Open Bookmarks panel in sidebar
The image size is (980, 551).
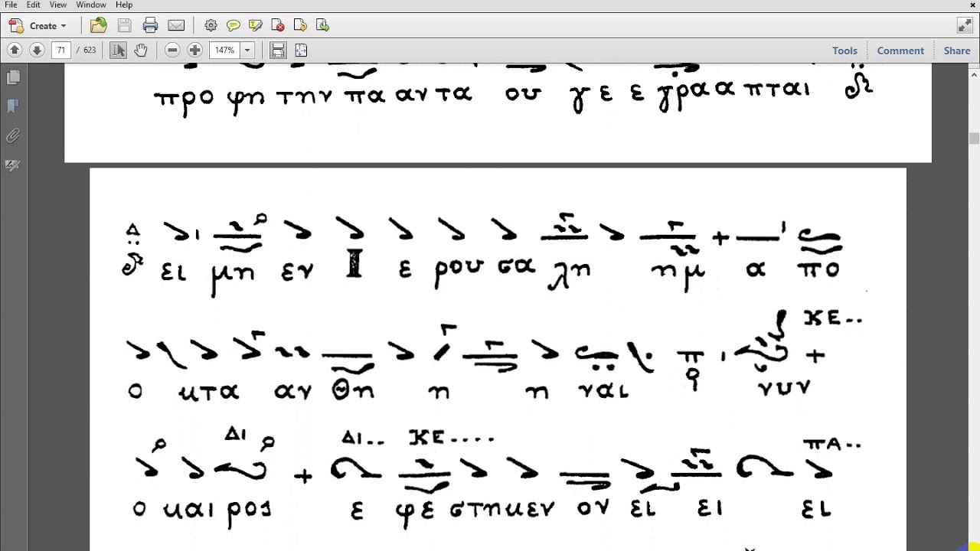13,106
